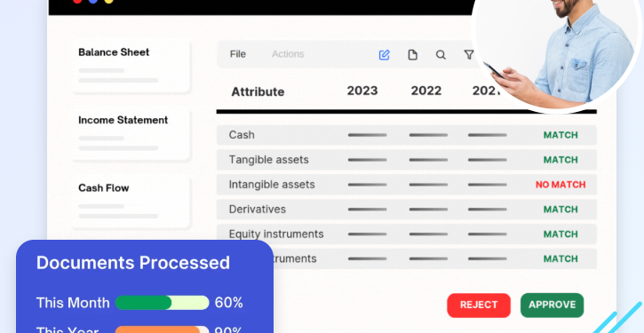Screen dimensions: 644x333
Task: Select the Derivatives row
Action: [407, 210]
